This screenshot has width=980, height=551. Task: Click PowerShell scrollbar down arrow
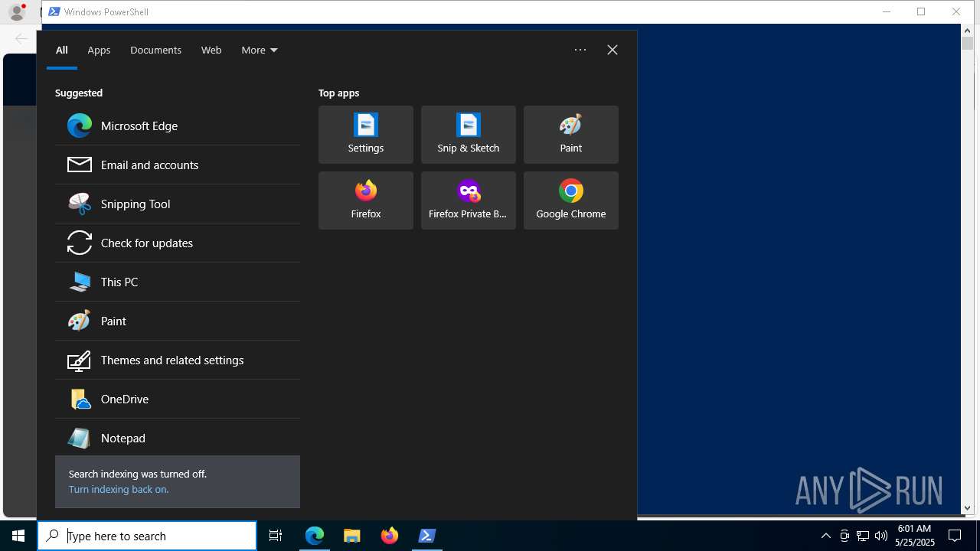point(967,507)
